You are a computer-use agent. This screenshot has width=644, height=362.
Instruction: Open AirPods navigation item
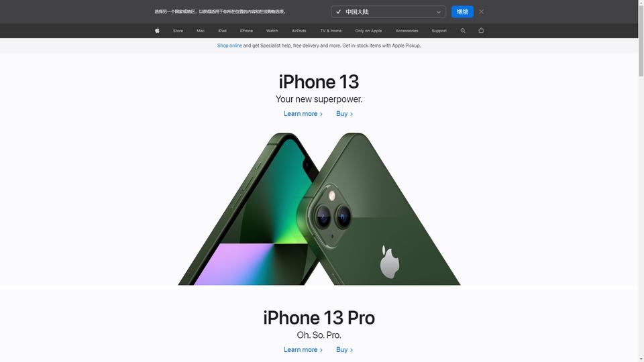(299, 31)
